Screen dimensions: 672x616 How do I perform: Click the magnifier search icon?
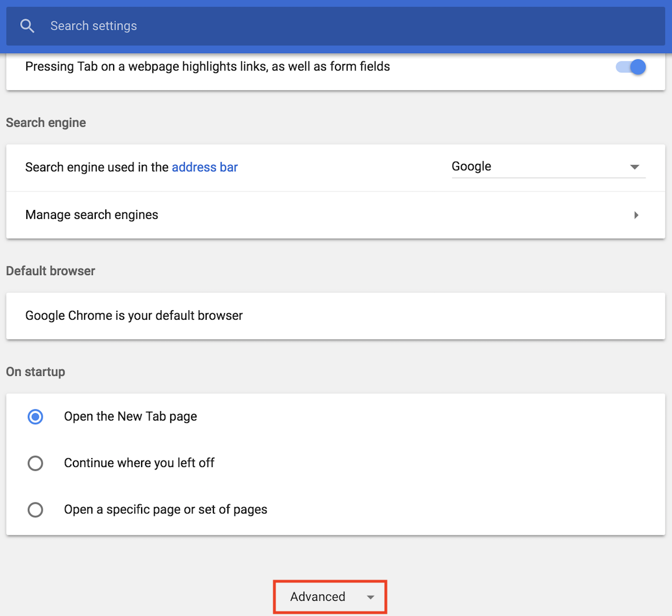pos(27,26)
